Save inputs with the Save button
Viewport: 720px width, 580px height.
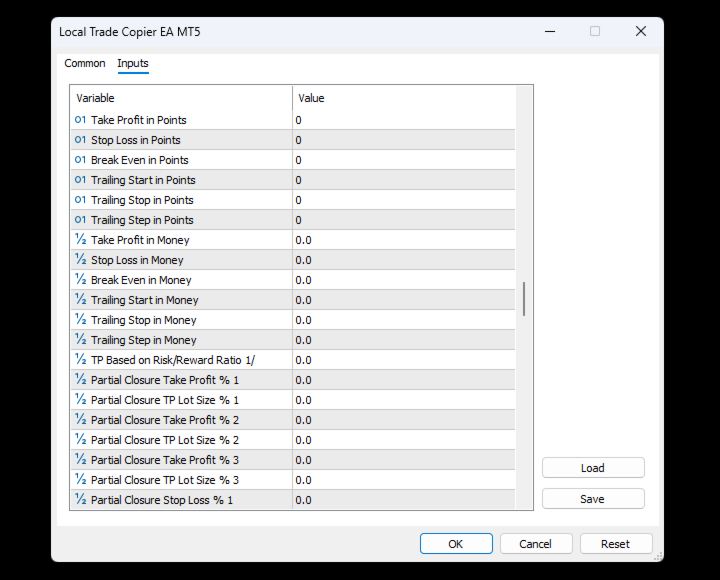pyautogui.click(x=593, y=499)
